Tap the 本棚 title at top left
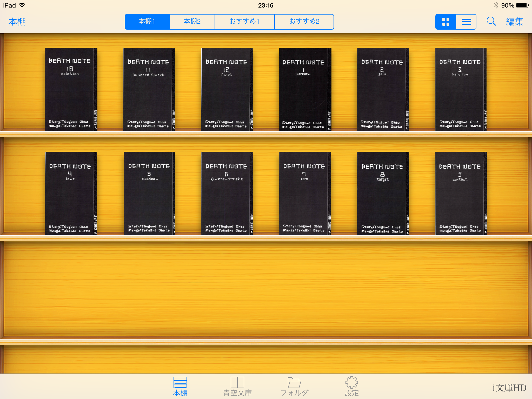The image size is (532, 399). pyautogui.click(x=17, y=22)
